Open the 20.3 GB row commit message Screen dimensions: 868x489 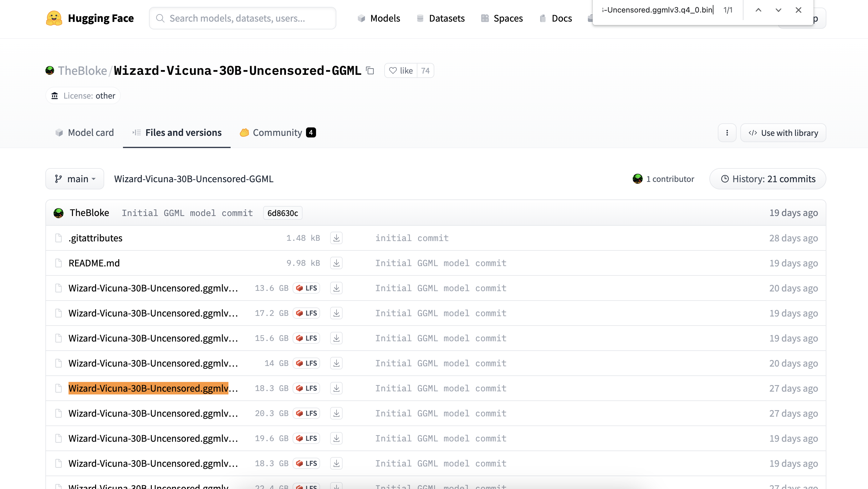coord(441,413)
